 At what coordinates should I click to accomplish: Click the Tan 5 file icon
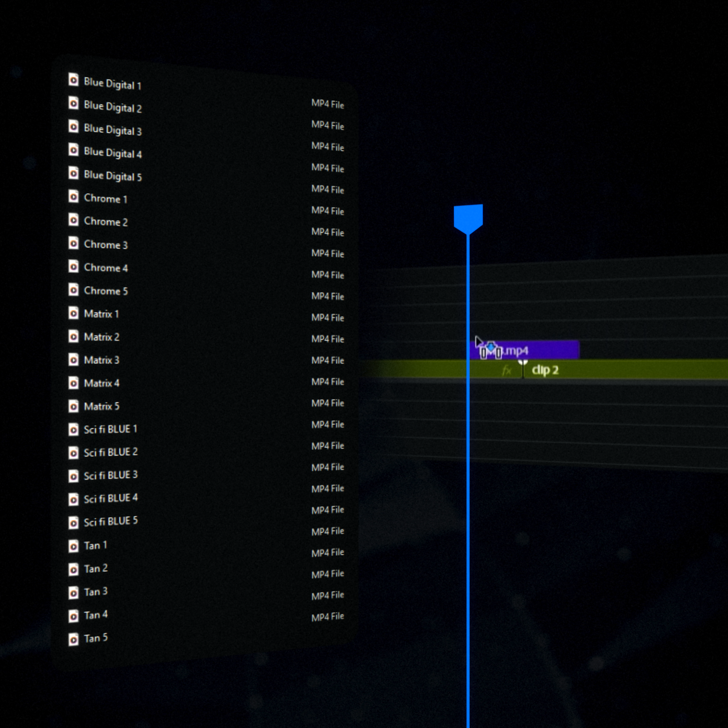click(x=74, y=639)
